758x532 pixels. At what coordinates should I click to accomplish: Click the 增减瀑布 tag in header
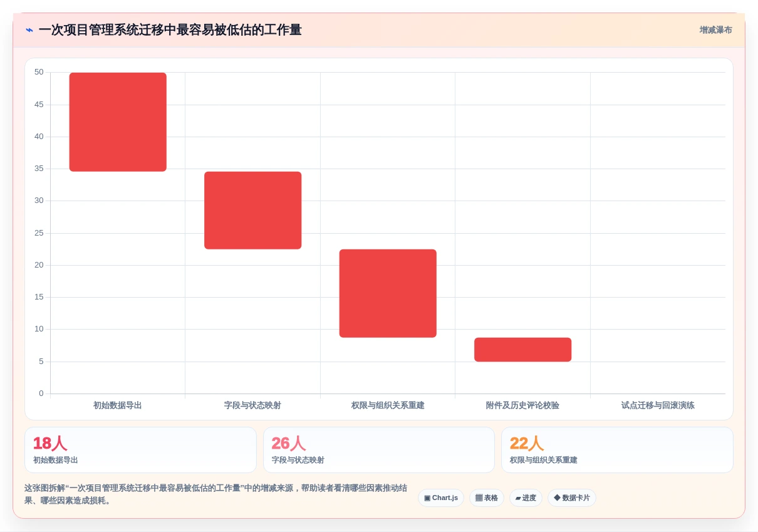pos(715,30)
